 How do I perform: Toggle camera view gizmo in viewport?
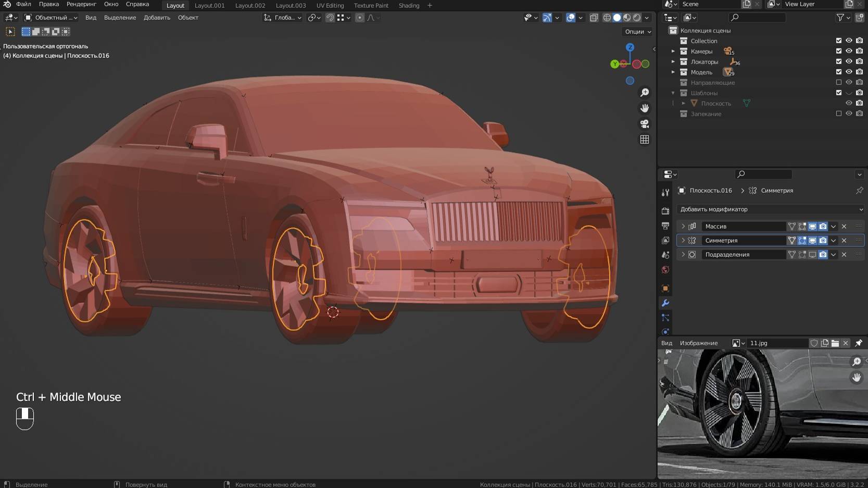tap(645, 123)
